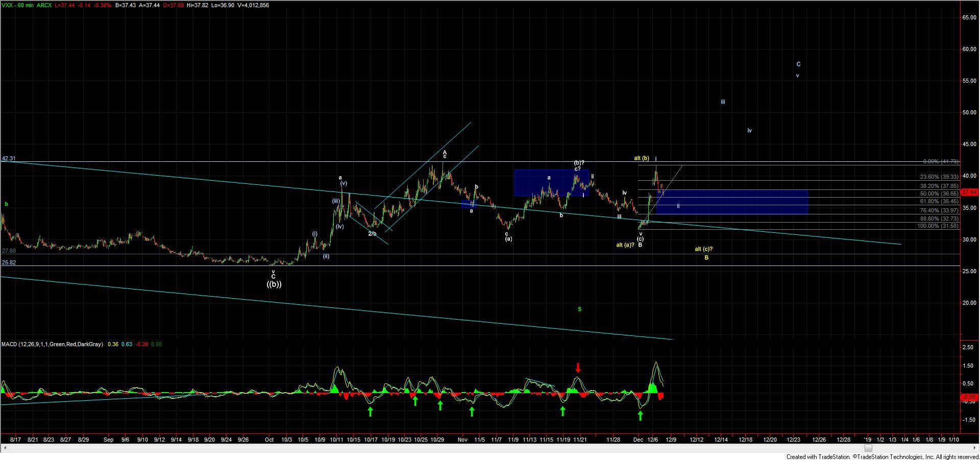Click the yellow 'alt (a)?' wave label
Viewport: 980px width, 460px height.
pyautogui.click(x=625, y=245)
